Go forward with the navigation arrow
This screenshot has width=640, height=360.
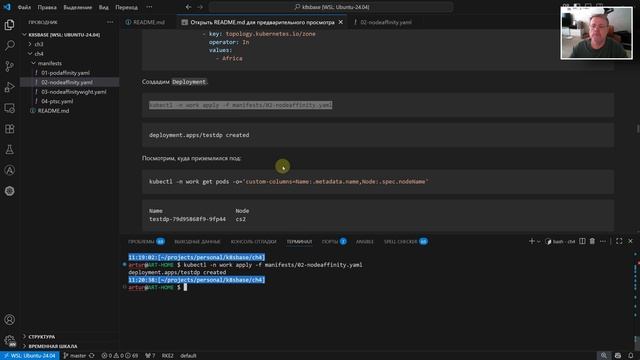[200, 7]
